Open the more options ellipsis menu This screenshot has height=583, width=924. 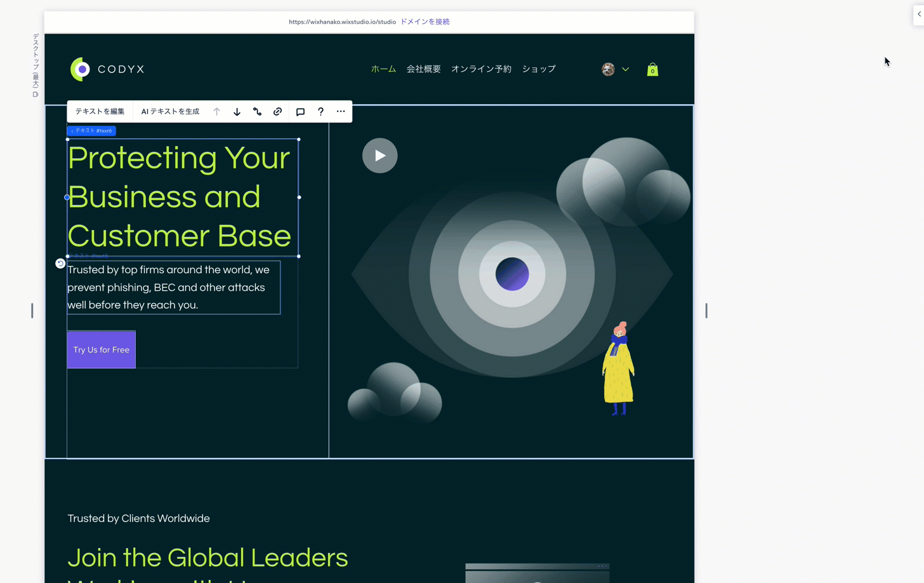point(341,112)
